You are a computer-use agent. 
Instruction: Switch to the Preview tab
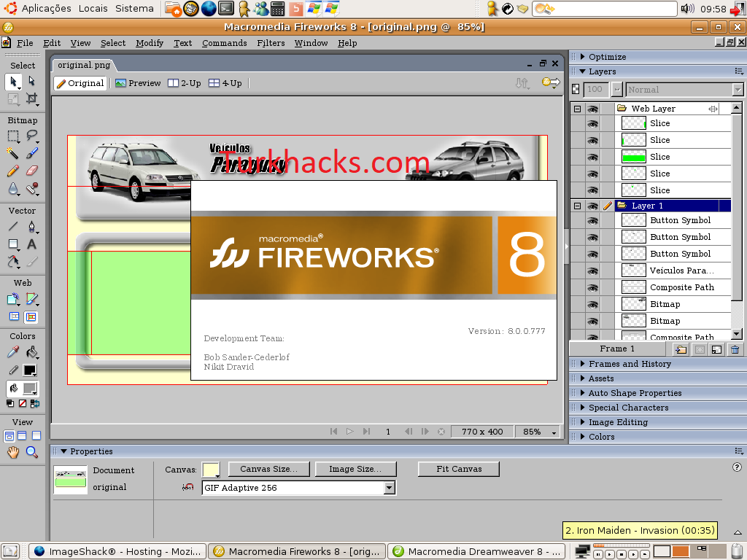coord(138,83)
